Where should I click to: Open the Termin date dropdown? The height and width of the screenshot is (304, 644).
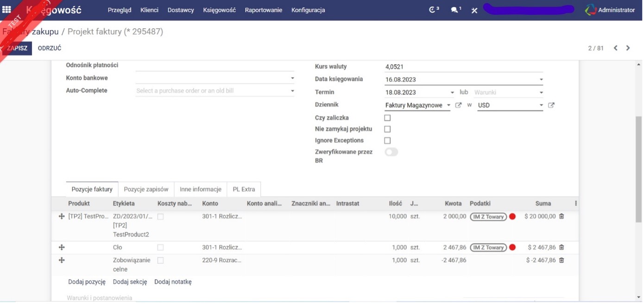coord(452,93)
